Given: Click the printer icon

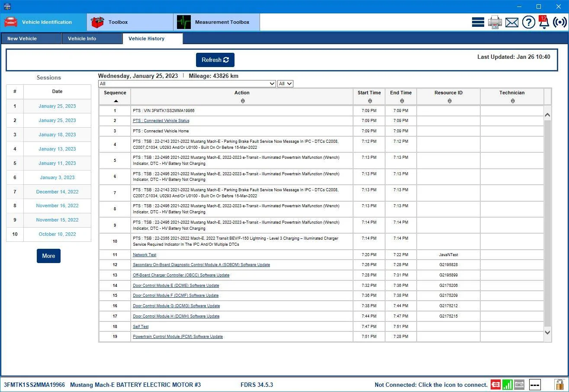Looking at the screenshot, I should pyautogui.click(x=495, y=22).
